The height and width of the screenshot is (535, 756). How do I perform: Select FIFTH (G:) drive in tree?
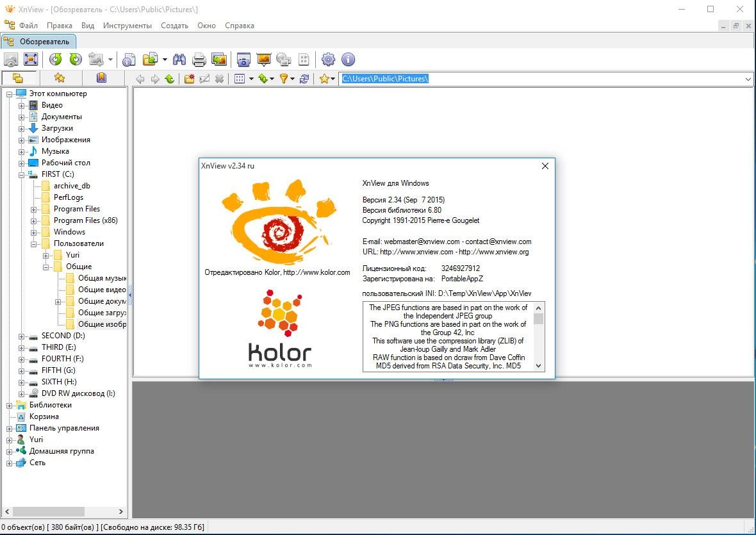[x=58, y=370]
